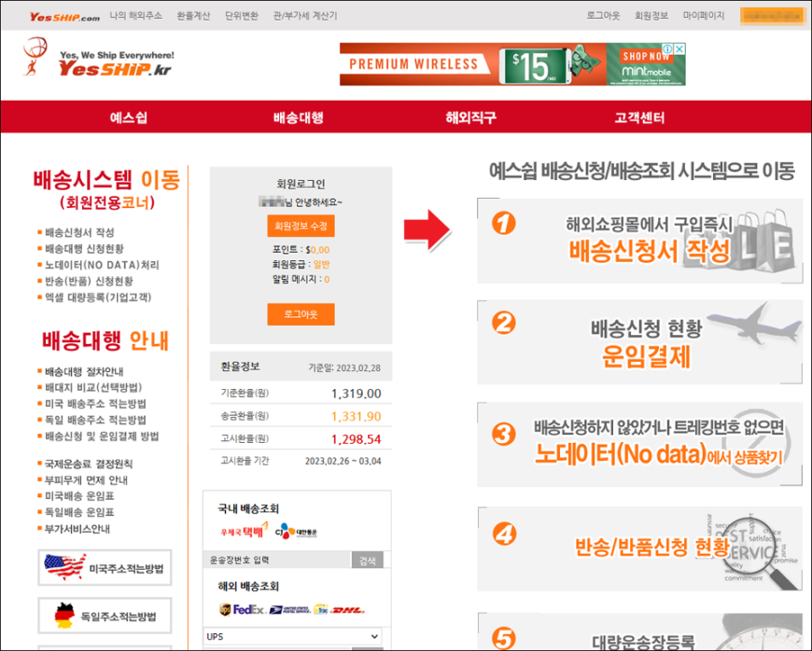The height and width of the screenshot is (651, 812).
Task: Click the 회원등급 value 일반
Action: [x=322, y=265]
